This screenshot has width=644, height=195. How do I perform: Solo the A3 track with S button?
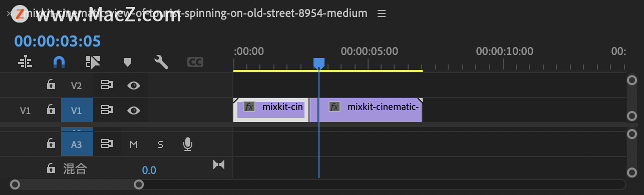[x=161, y=144]
